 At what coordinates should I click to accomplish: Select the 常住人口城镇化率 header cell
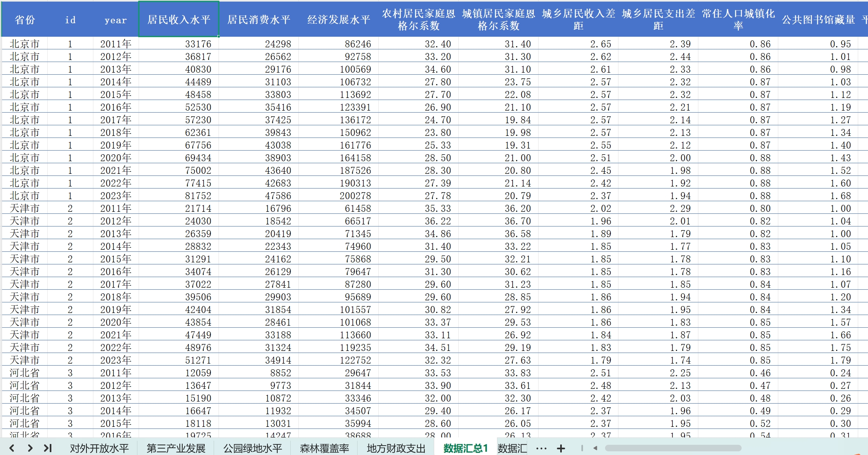point(738,20)
